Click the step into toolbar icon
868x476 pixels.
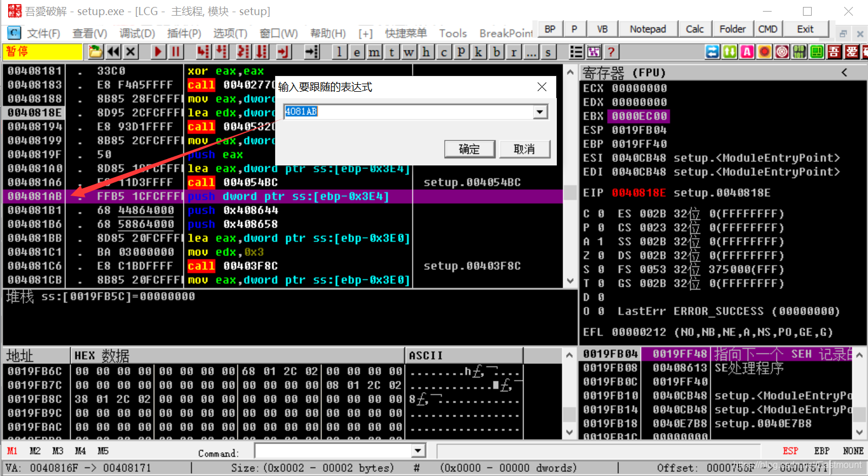click(x=203, y=52)
